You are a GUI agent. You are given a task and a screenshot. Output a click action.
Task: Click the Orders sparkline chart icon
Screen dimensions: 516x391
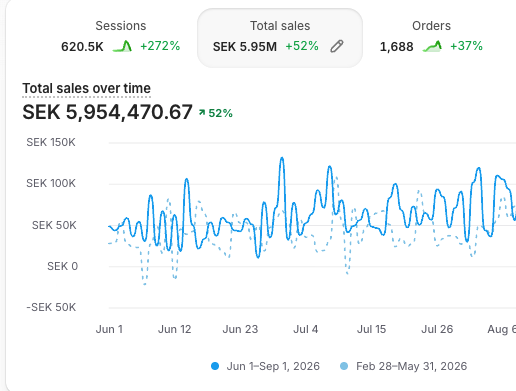click(432, 46)
